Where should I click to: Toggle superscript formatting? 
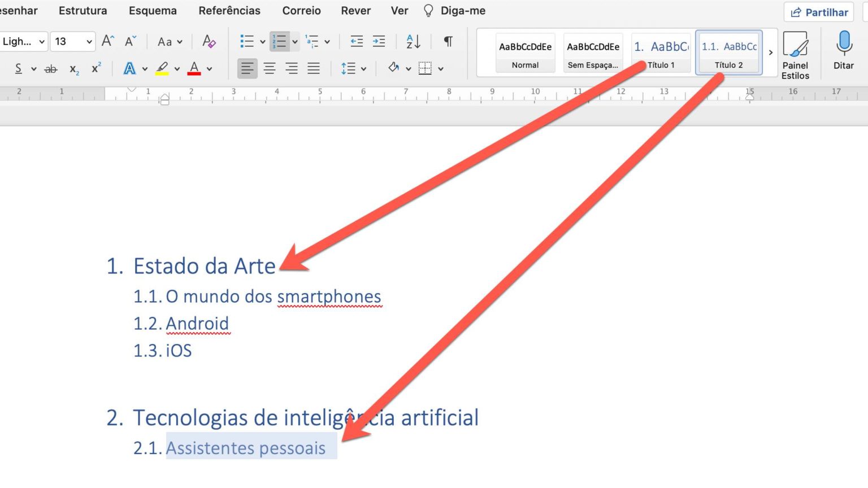(97, 68)
